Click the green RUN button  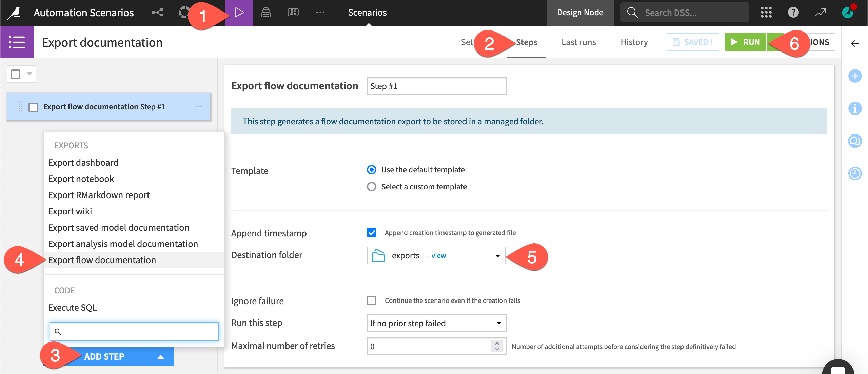pyautogui.click(x=745, y=42)
